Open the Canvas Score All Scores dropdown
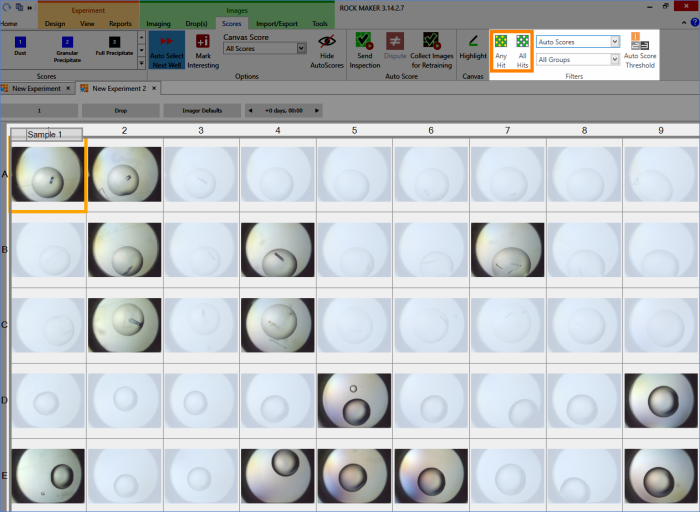 click(265, 48)
